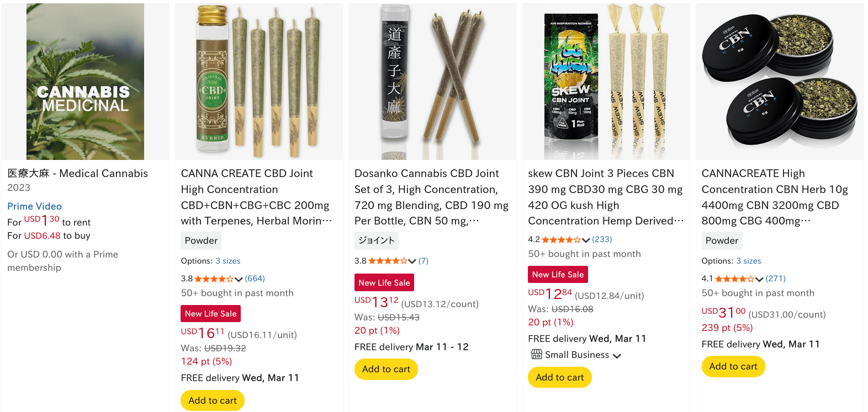Click star rating of CANNA CREATE CBD Joint
Viewport: 868px width, 412px height.
[x=214, y=279]
